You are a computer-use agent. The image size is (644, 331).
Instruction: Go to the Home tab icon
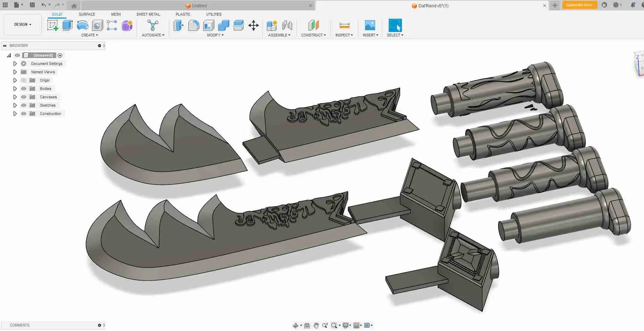point(74,6)
